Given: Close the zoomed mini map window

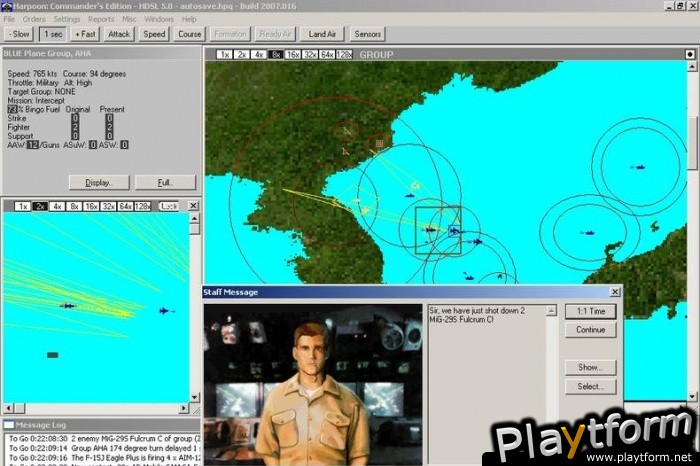Looking at the screenshot, I should pos(193,205).
